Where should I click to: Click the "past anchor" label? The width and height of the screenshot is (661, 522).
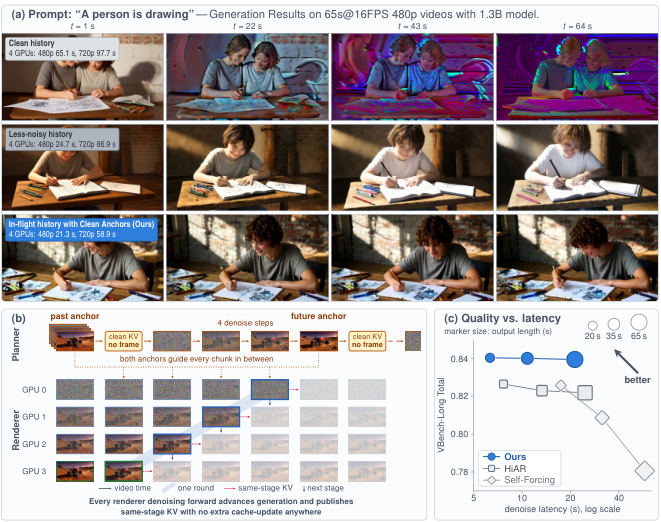(75, 316)
